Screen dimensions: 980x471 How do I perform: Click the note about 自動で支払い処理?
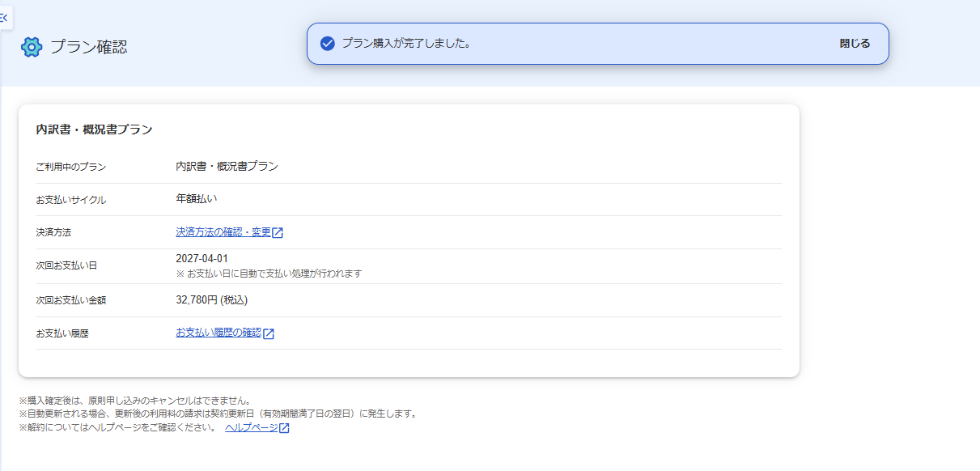269,274
